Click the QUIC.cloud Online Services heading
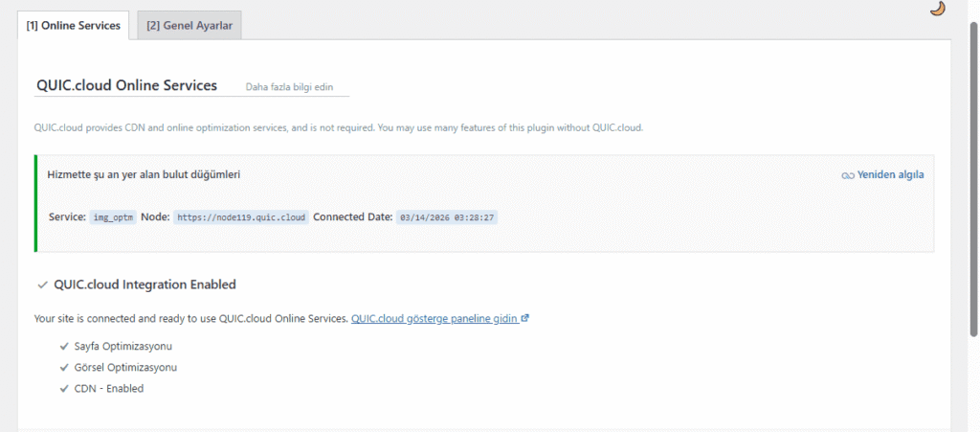The image size is (980, 432). point(126,85)
